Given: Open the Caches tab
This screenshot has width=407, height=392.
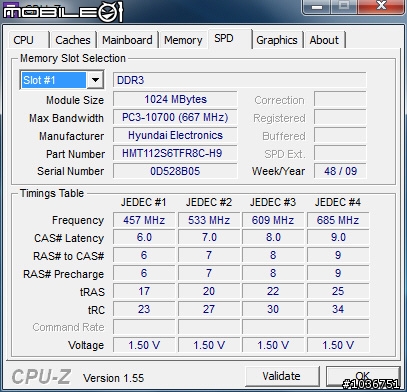Looking at the screenshot, I should click(73, 40).
